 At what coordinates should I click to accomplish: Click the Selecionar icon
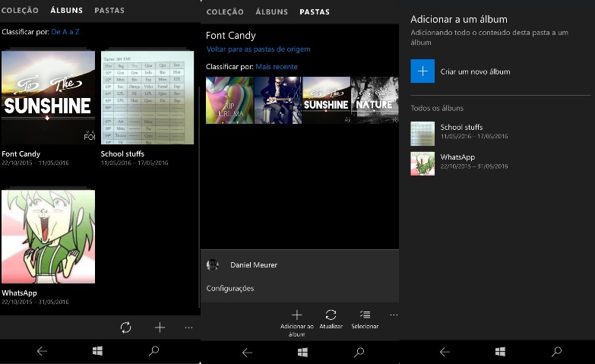(x=365, y=315)
